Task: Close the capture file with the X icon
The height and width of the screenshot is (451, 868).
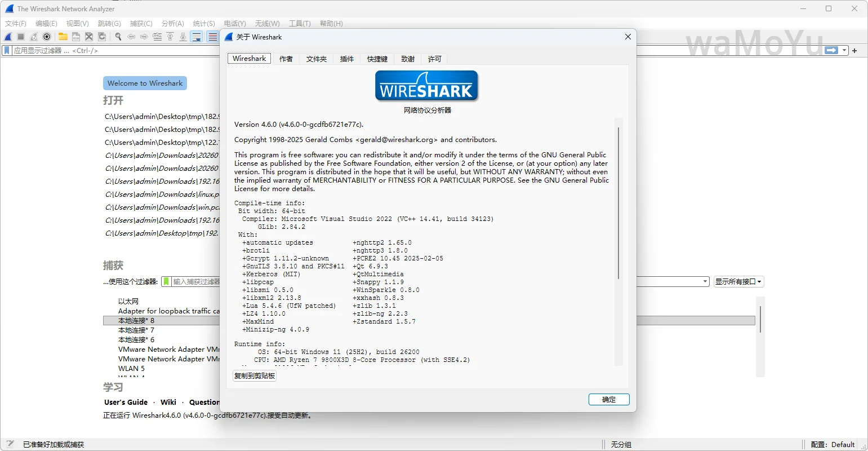Action: coord(89,37)
